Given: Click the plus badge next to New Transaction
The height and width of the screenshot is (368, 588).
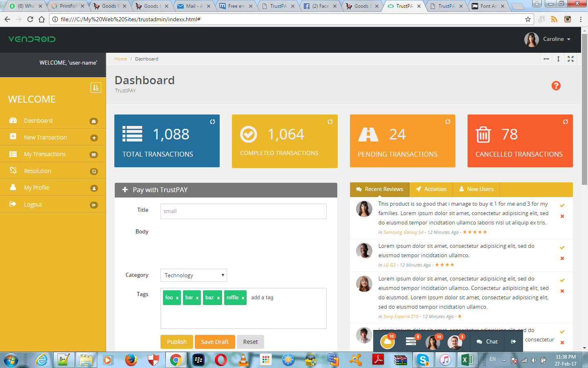Looking at the screenshot, I should click(x=94, y=138).
